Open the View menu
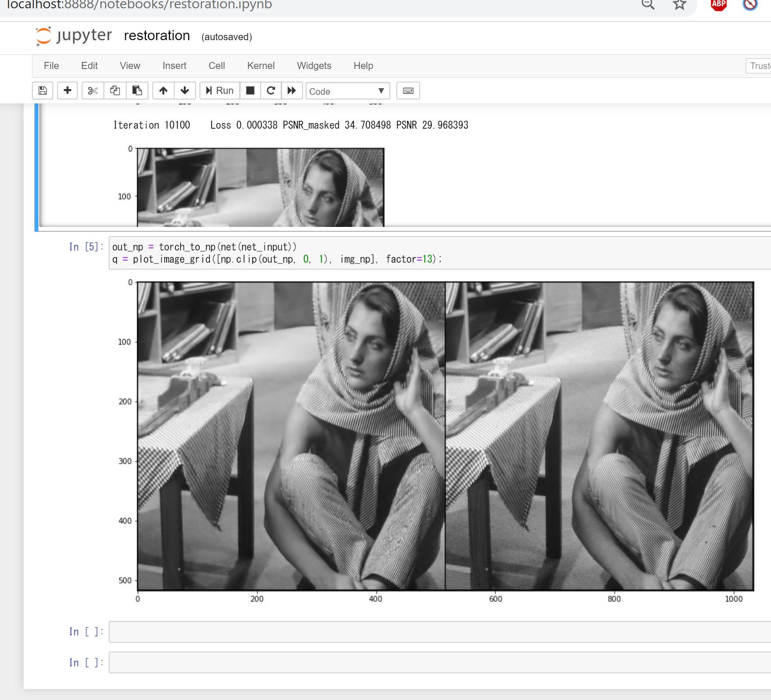 pos(130,65)
